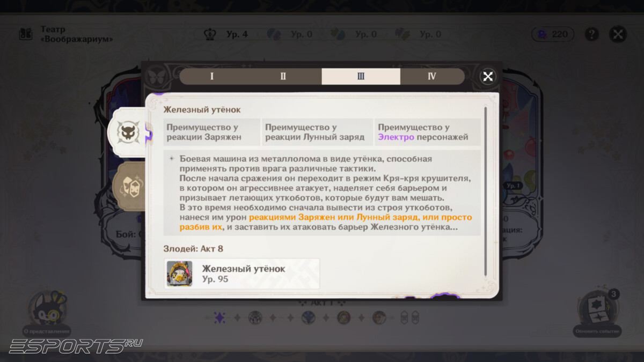This screenshot has width=644, height=362.
Task: Open the devil mask boss panel icon
Action: [128, 131]
